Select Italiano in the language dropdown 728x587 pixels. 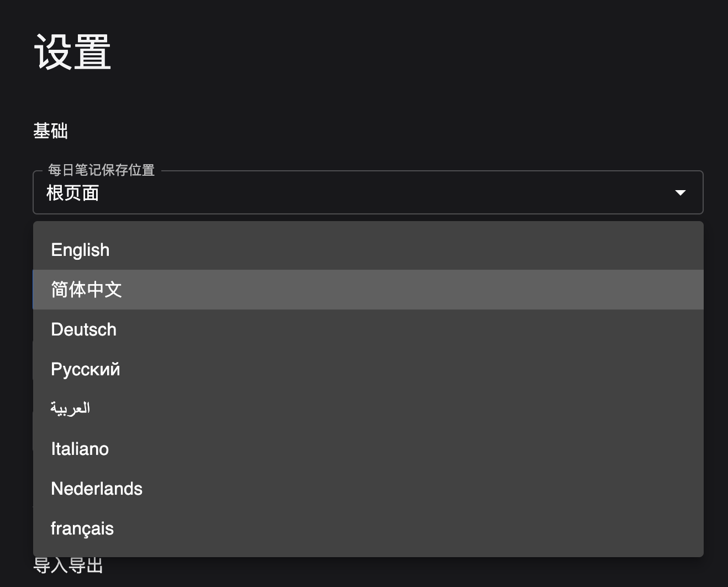[80, 449]
